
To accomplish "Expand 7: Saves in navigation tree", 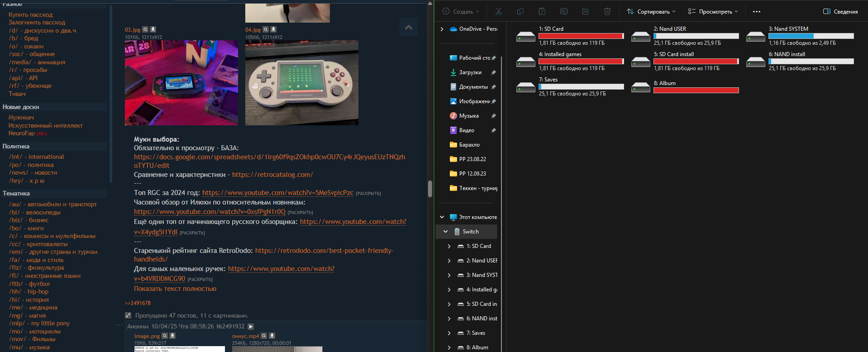I will tap(449, 333).
